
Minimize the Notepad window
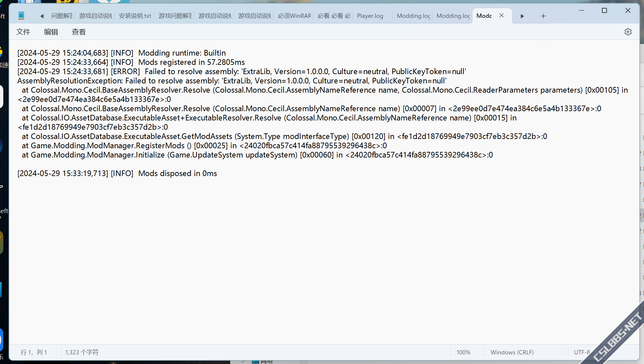581,11
